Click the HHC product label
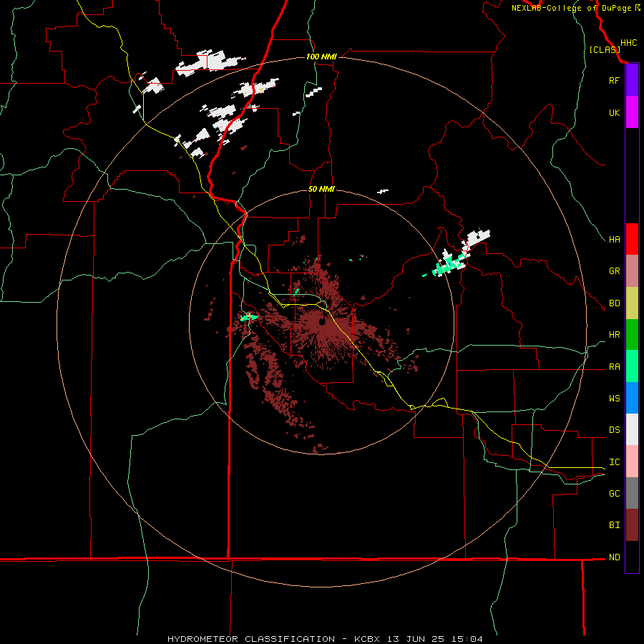 (628, 43)
